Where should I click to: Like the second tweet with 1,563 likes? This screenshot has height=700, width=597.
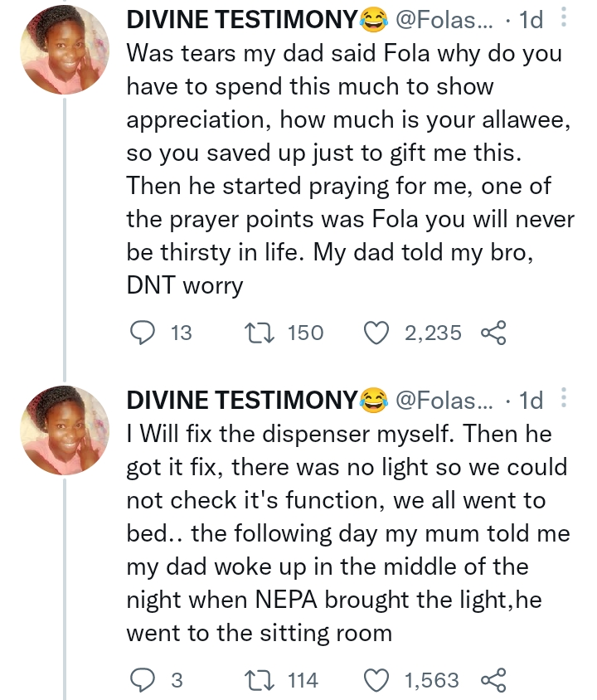pyautogui.click(x=378, y=681)
